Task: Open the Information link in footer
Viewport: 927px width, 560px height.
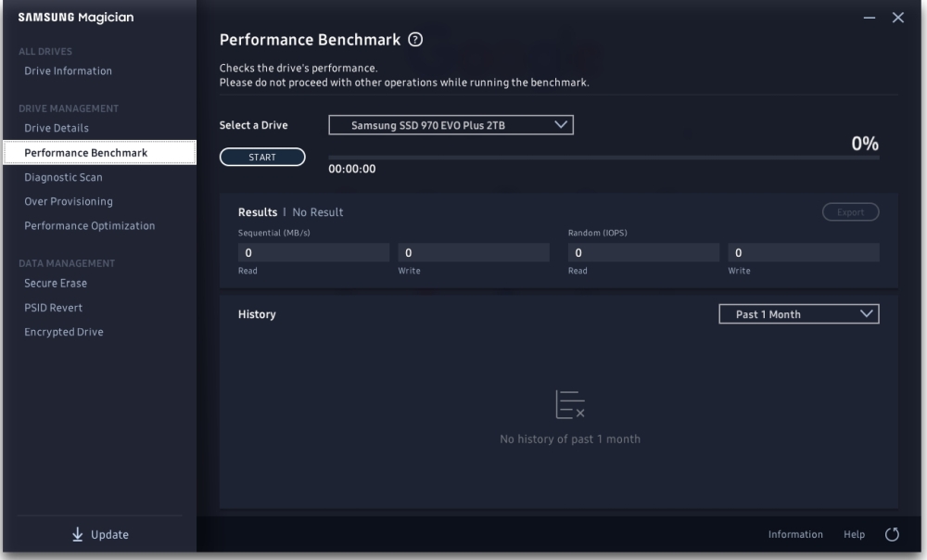Action: pyautogui.click(x=795, y=534)
